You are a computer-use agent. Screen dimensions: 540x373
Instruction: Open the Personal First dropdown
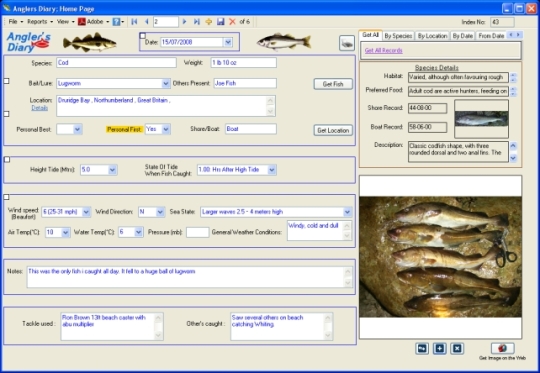[166, 129]
